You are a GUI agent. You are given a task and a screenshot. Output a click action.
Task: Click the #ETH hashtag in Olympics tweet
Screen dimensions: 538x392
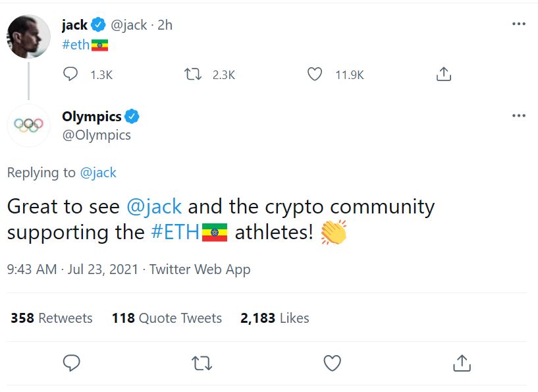(175, 233)
